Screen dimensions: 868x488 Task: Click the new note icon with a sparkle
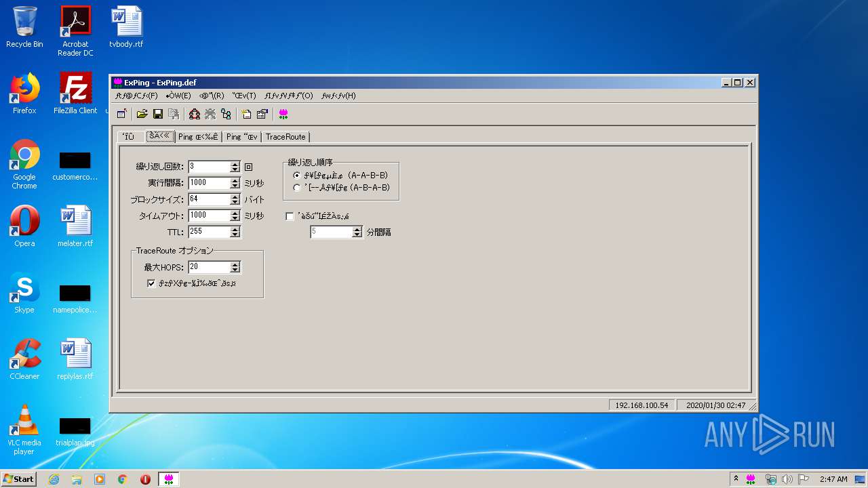point(246,114)
